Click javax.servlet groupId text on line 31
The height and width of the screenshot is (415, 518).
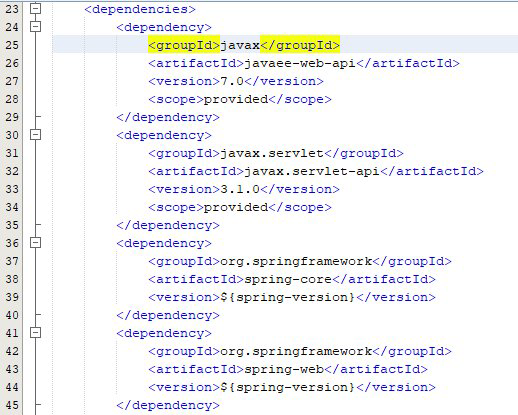coord(272,153)
